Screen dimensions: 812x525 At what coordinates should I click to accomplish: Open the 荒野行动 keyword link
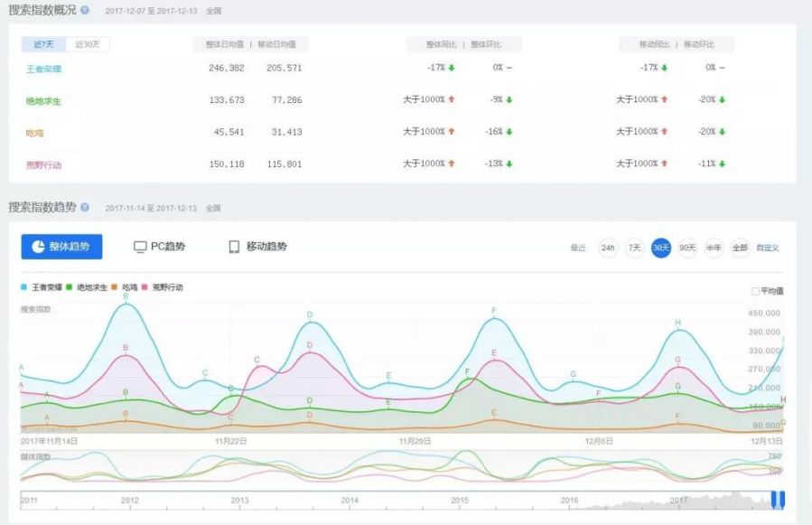pyautogui.click(x=43, y=164)
